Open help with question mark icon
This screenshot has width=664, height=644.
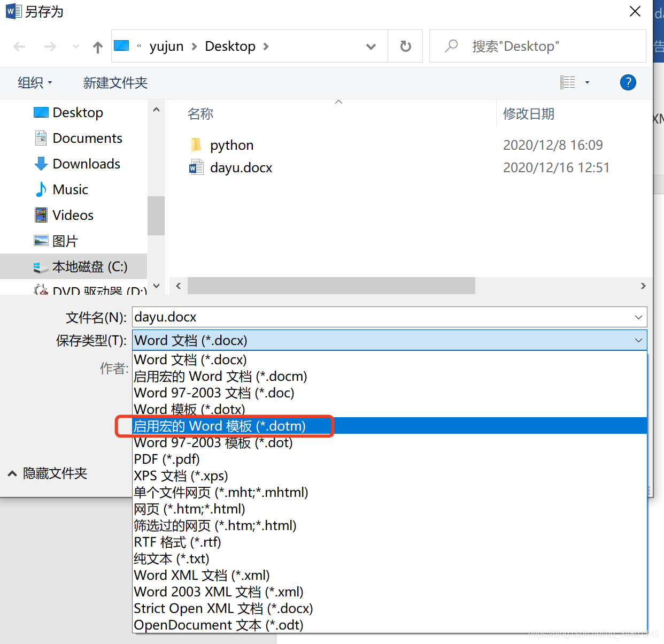[628, 82]
